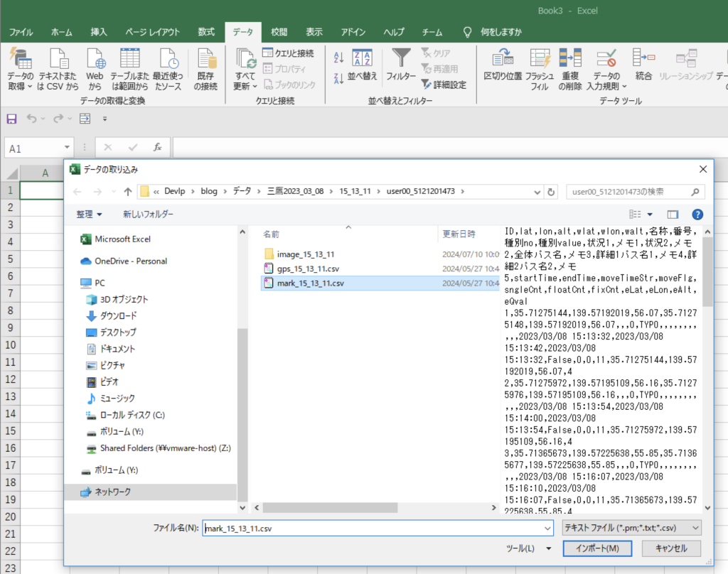The width and height of the screenshot is (728, 574).
Task: Run Flash Fill (フラッシュフィル)
Action: (540, 70)
